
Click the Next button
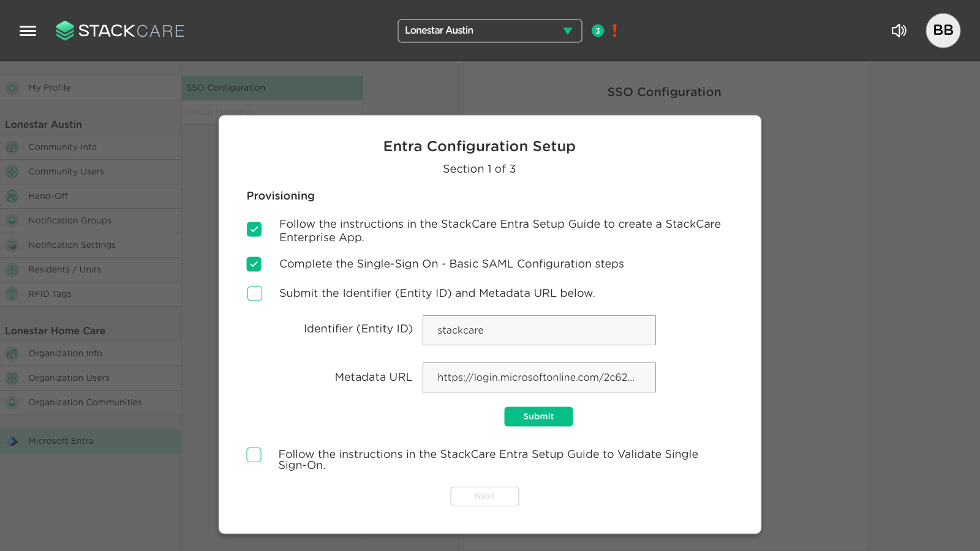(484, 497)
